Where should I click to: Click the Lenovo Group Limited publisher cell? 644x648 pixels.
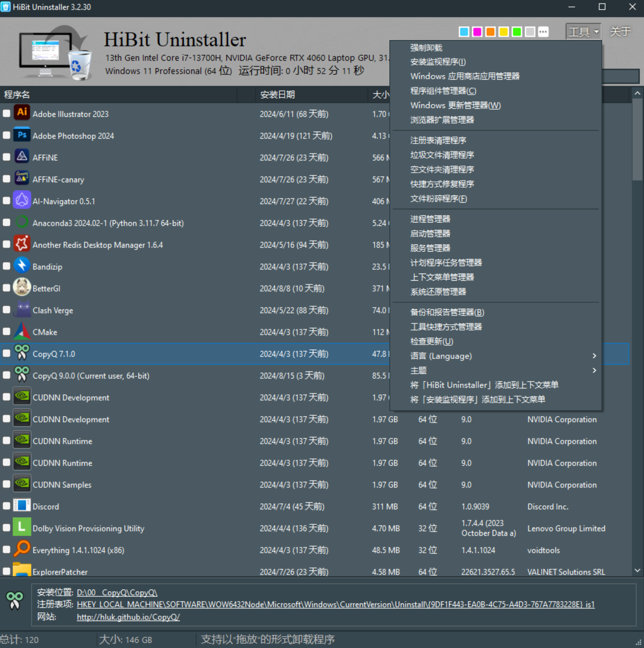(566, 529)
